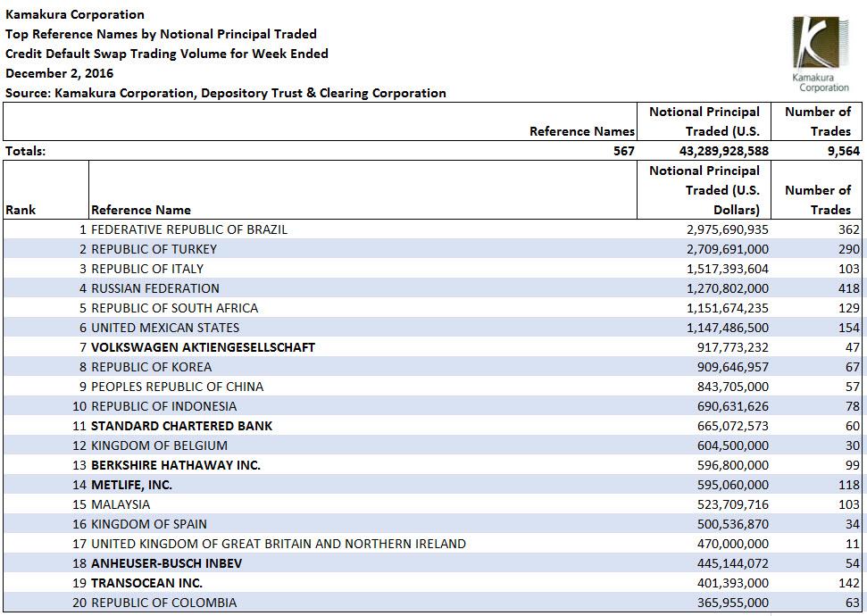Select South Africa trade count 129
Screen dimensions: 867x616
click(849, 308)
